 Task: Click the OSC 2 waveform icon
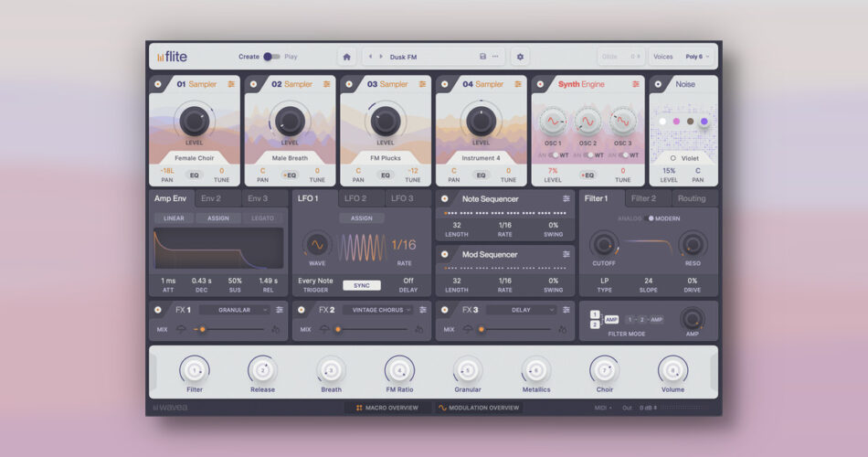(587, 121)
